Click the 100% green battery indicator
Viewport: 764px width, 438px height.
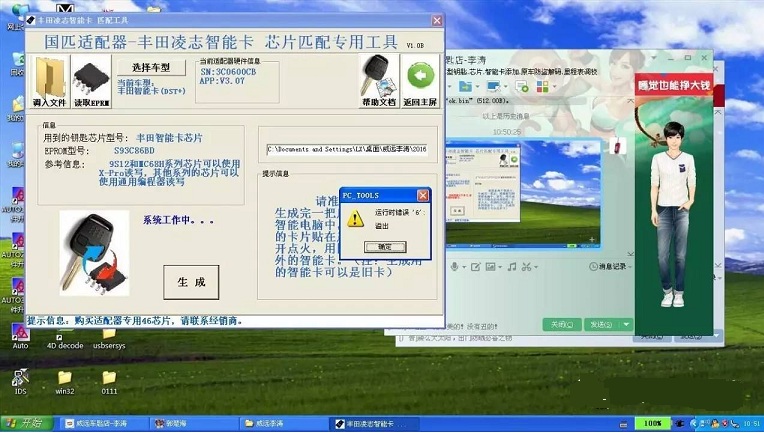(x=652, y=423)
